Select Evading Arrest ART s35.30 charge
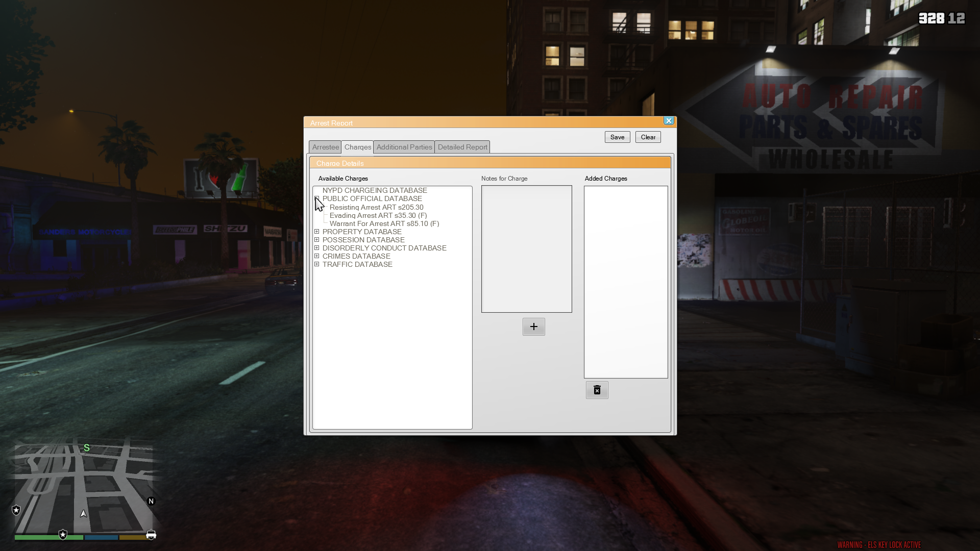This screenshot has height=551, width=980. coord(378,215)
